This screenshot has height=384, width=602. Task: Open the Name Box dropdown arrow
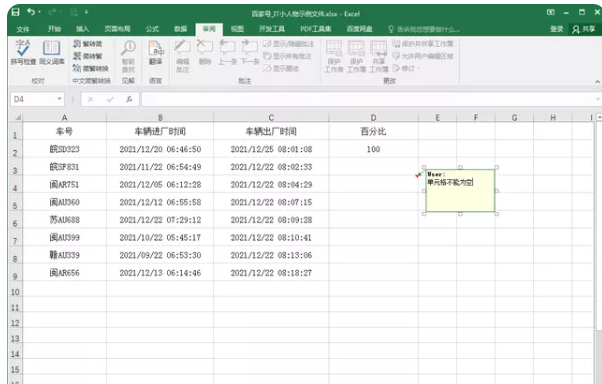pos(60,99)
